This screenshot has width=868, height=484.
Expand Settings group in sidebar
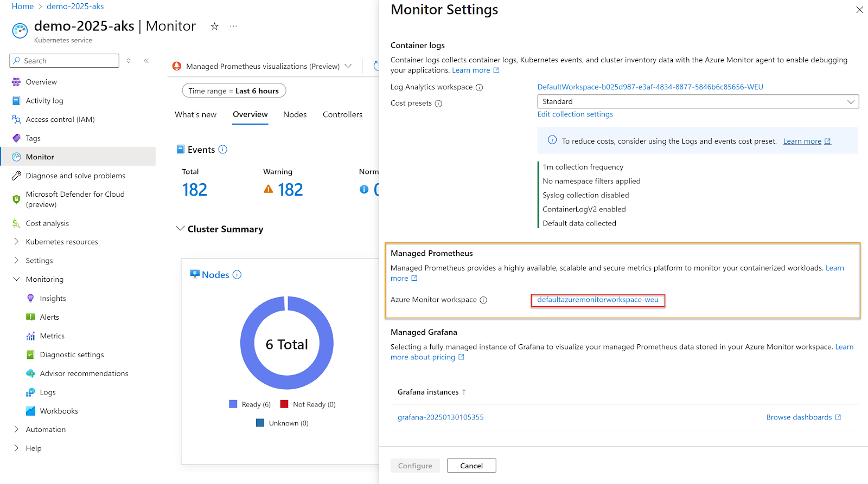click(x=16, y=261)
